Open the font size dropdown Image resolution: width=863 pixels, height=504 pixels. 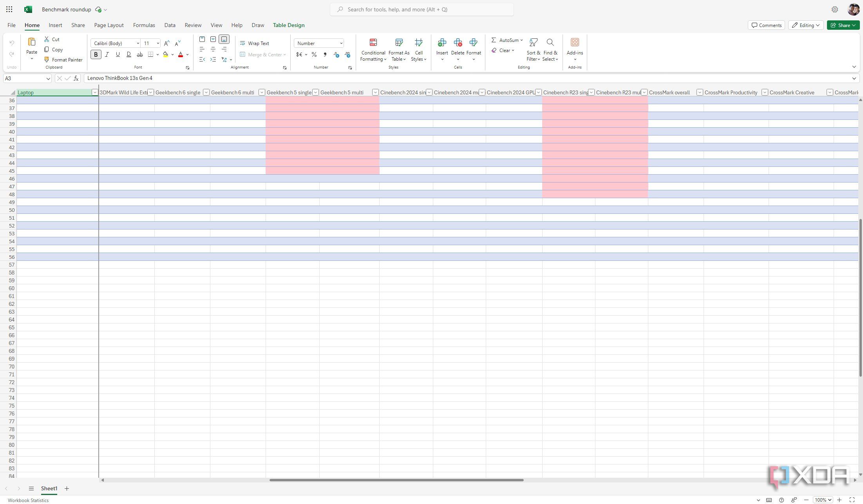[x=158, y=43]
